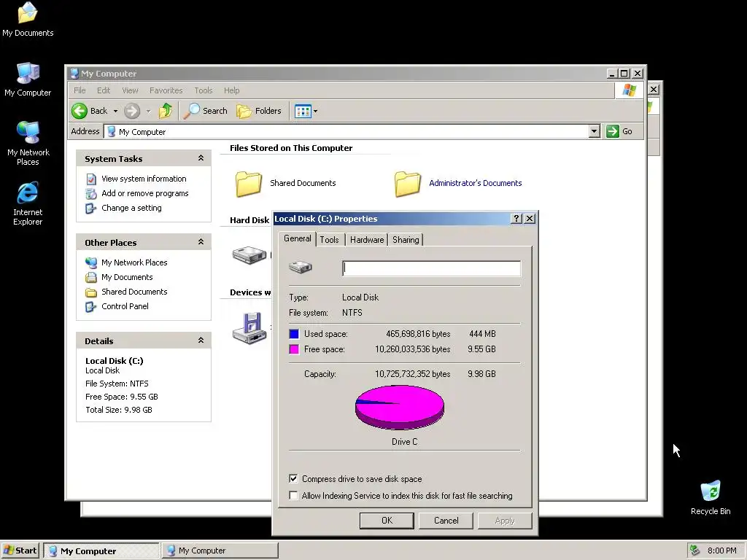Image resolution: width=747 pixels, height=560 pixels.
Task: Open the Help menu
Action: (x=231, y=90)
